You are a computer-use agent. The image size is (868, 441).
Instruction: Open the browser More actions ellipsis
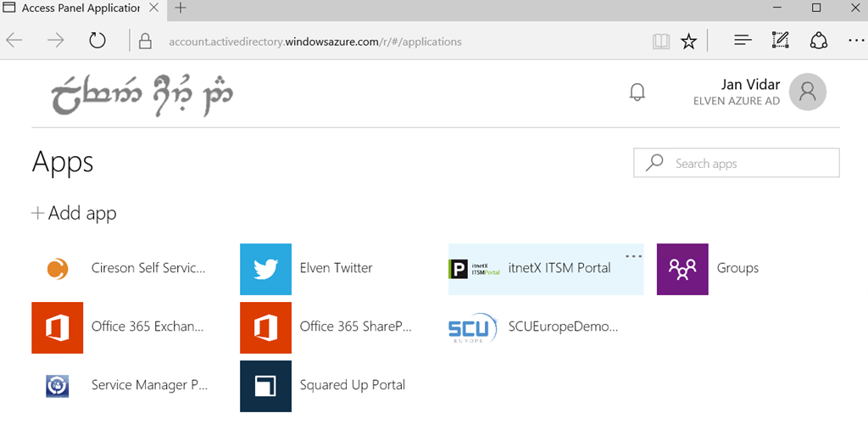[856, 41]
